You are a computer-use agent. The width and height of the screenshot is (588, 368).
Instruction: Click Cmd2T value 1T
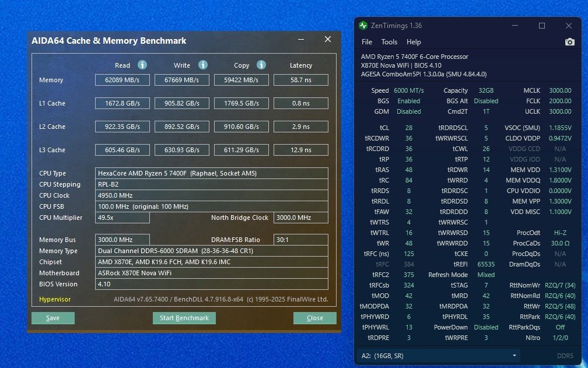[x=486, y=111]
